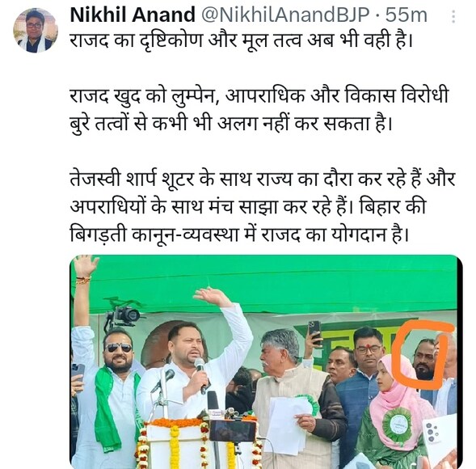Select the paragraph mentioning लुम्पेन, आपराधिक
This screenshot has height=469, width=476.
[x=259, y=109]
